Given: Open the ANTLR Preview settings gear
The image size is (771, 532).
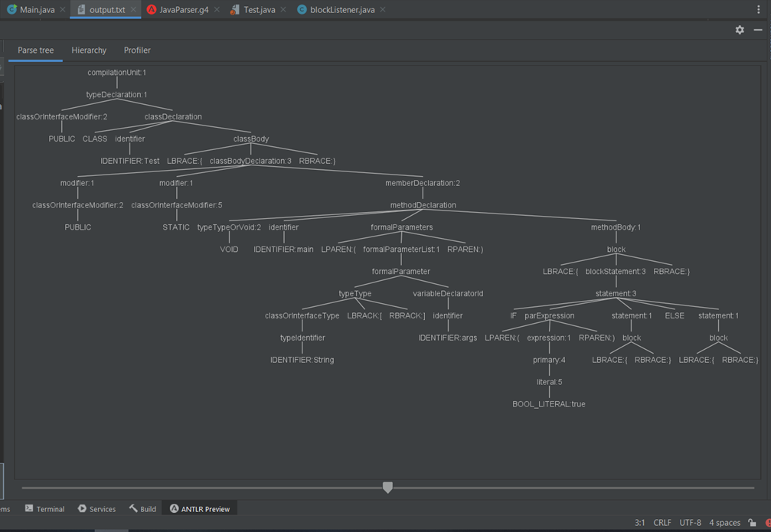Looking at the screenshot, I should [739, 30].
